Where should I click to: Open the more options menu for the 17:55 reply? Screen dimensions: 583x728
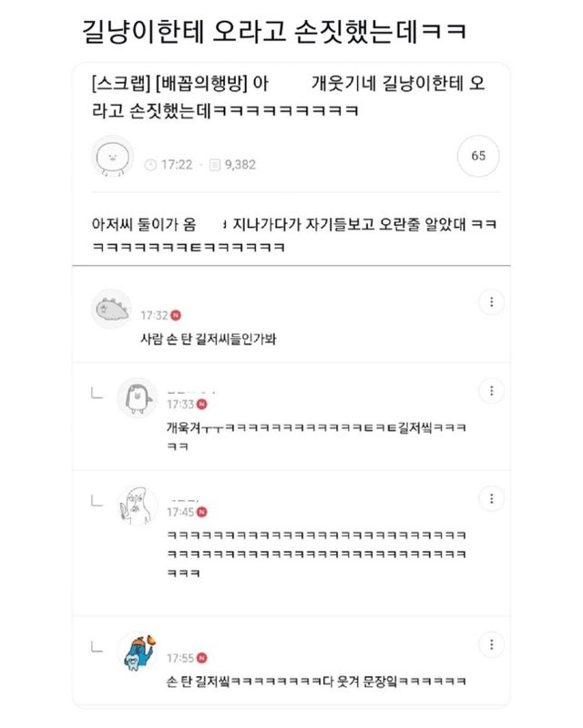pyautogui.click(x=491, y=644)
